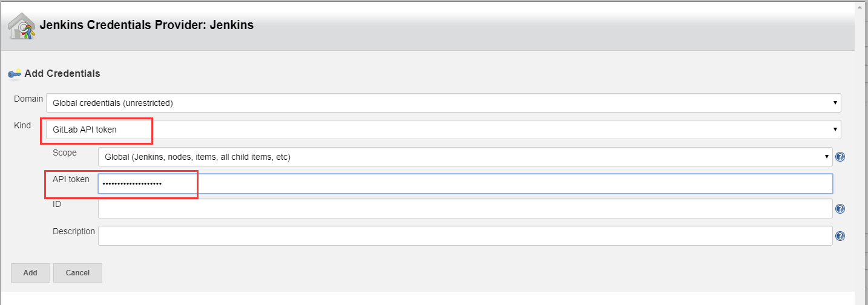
Task: Click the key icon beside Add Credentials
Action: (x=15, y=73)
